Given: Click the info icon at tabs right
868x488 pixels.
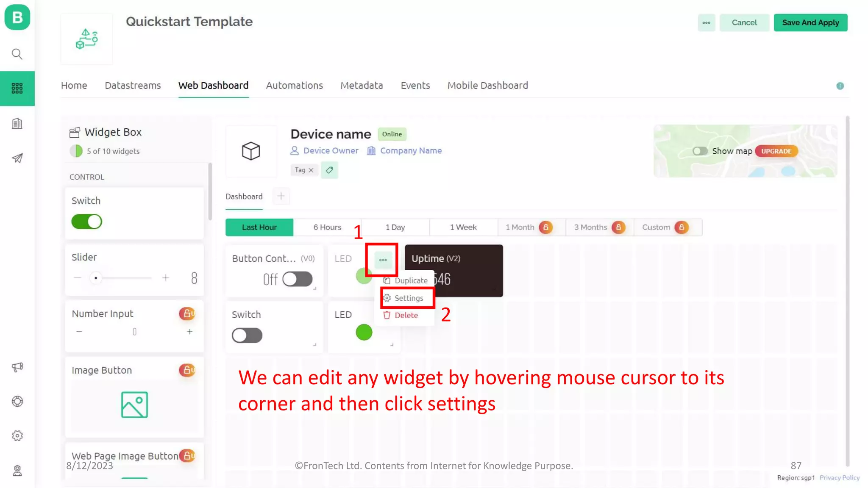Looking at the screenshot, I should [x=840, y=86].
